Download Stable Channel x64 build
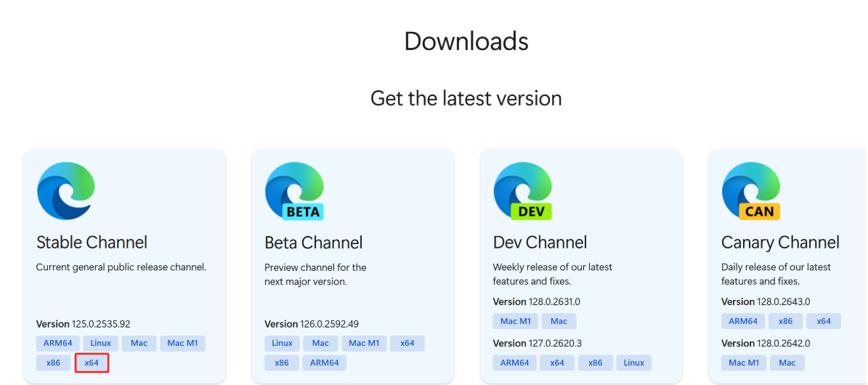This screenshot has width=868, height=385. coord(92,362)
